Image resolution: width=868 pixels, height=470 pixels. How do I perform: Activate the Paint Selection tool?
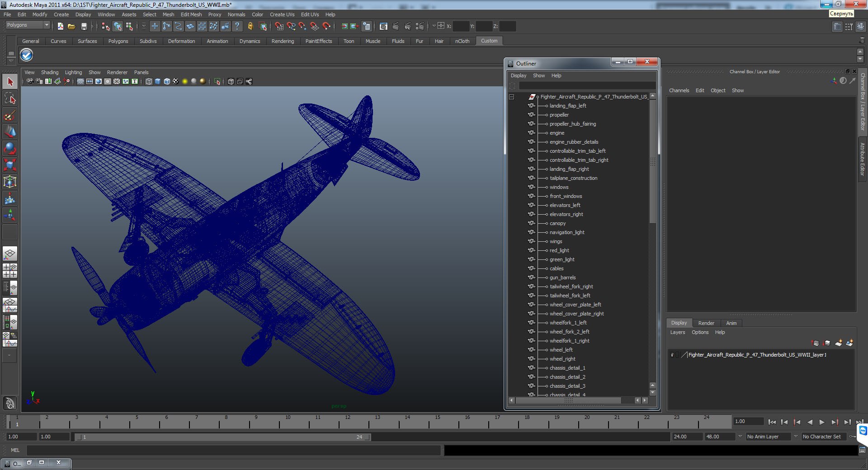(x=10, y=115)
